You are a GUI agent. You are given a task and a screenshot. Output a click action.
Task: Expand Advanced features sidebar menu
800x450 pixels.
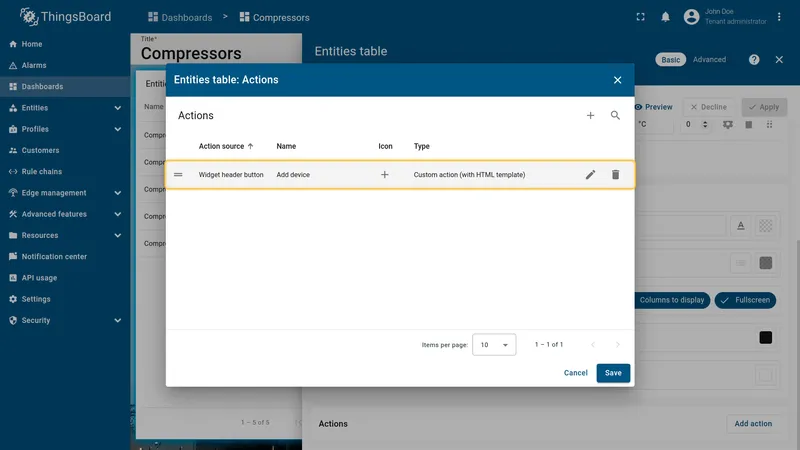coord(65,214)
